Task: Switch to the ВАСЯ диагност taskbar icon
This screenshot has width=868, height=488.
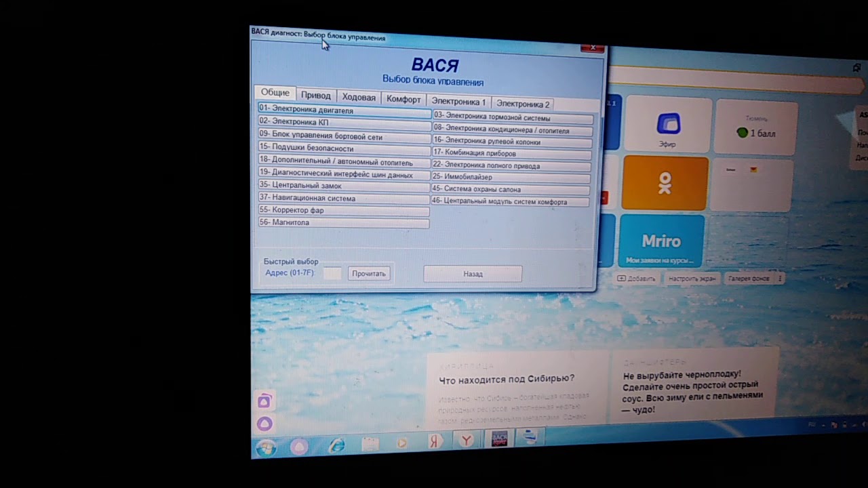Action: point(498,439)
